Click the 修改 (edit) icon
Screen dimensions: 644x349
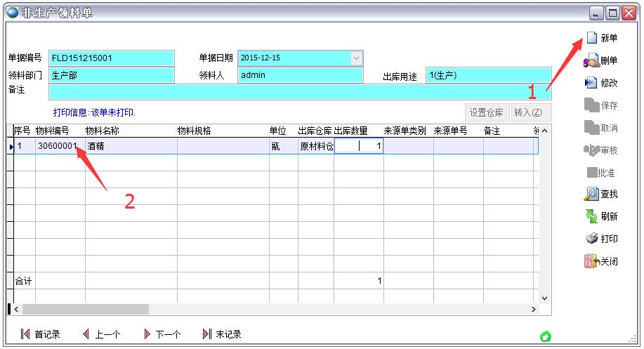591,83
